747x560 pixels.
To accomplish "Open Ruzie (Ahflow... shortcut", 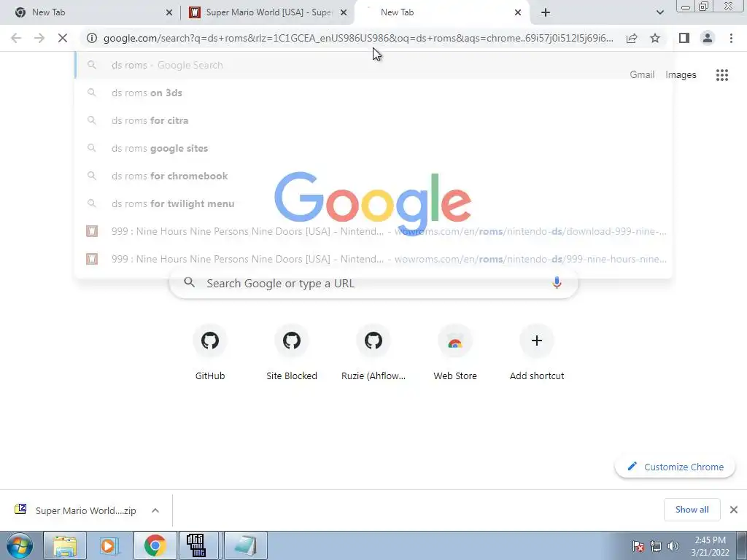I will click(x=373, y=353).
